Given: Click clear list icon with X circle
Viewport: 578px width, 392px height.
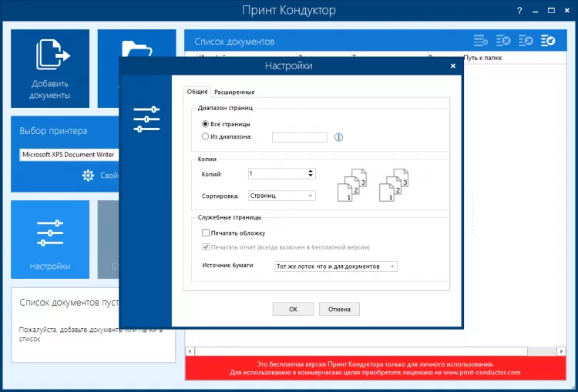Looking at the screenshot, I should [x=503, y=41].
